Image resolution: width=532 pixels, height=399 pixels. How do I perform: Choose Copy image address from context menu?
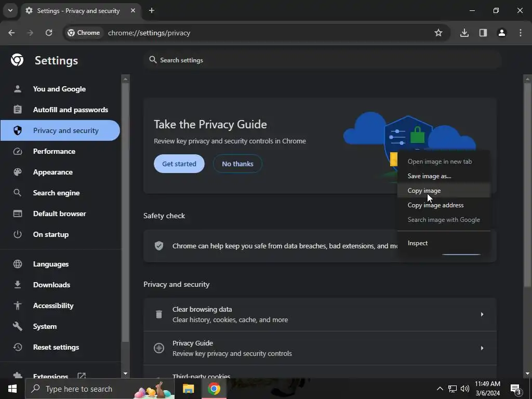444,205
